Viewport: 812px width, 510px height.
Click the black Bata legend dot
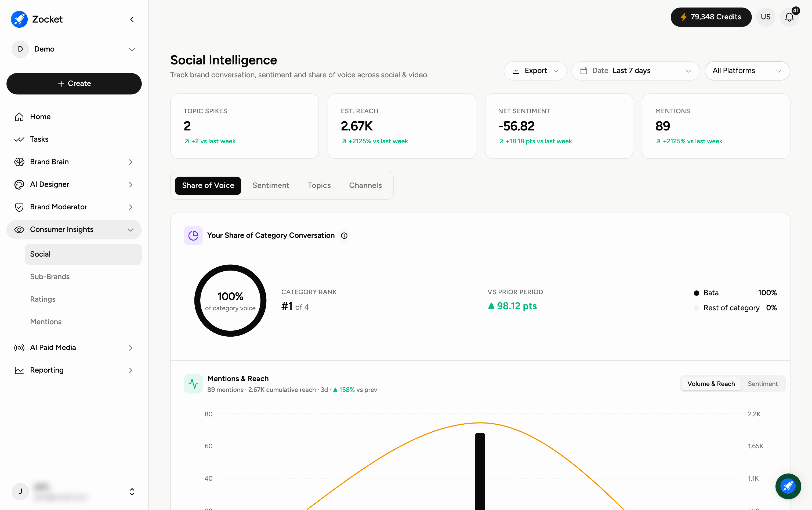pyautogui.click(x=696, y=293)
